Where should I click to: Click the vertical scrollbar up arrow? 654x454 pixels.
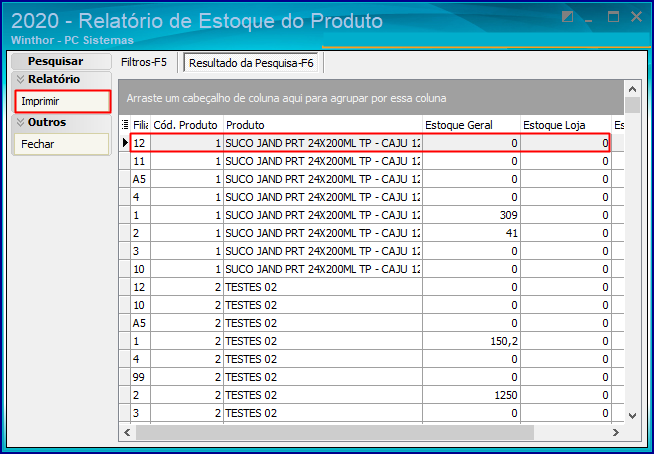[632, 89]
